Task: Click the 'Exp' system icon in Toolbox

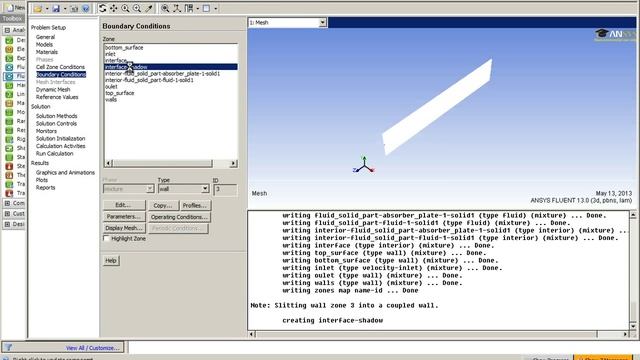Action: 9,58
